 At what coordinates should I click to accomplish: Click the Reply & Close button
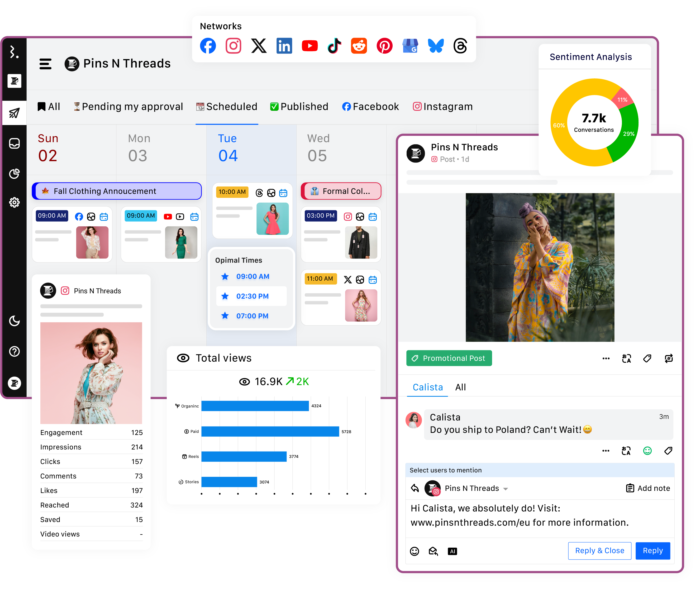[599, 551]
